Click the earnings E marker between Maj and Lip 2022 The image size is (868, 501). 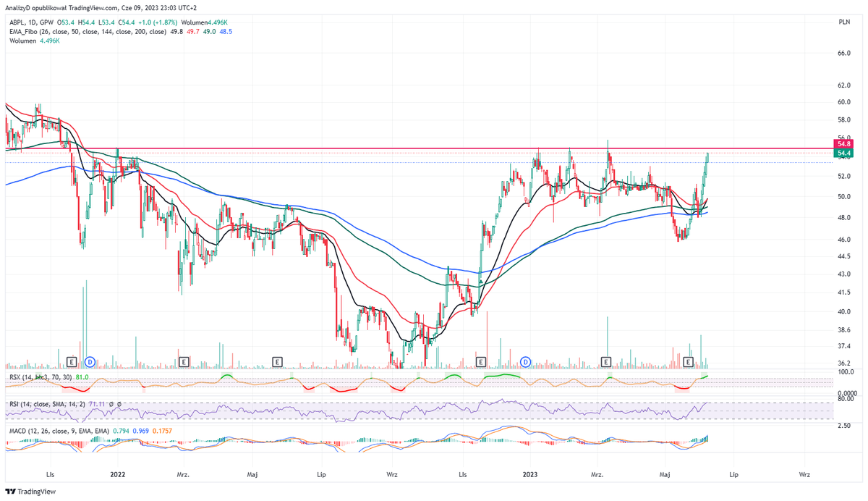277,361
